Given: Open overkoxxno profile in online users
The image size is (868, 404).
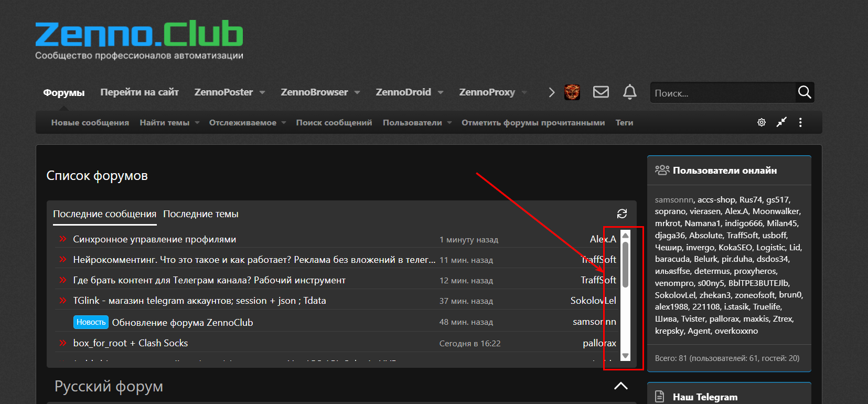Looking at the screenshot, I should click(x=736, y=331).
